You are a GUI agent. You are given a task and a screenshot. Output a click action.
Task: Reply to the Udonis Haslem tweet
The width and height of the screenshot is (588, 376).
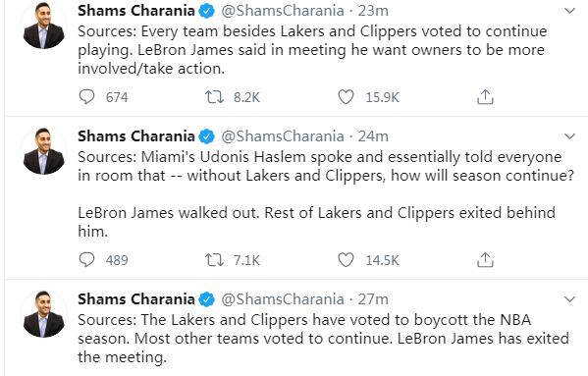(x=86, y=259)
